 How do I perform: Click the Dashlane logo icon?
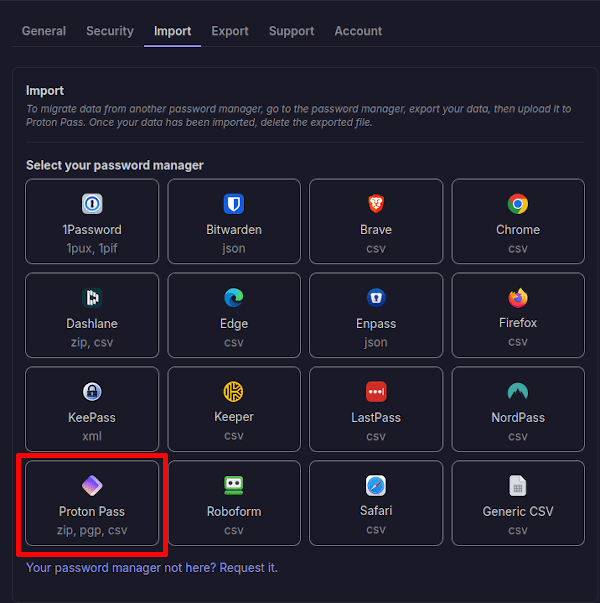tap(92, 298)
